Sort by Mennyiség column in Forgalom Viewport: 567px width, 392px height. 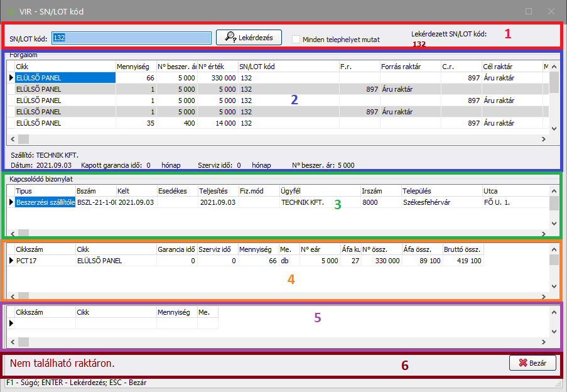136,66
